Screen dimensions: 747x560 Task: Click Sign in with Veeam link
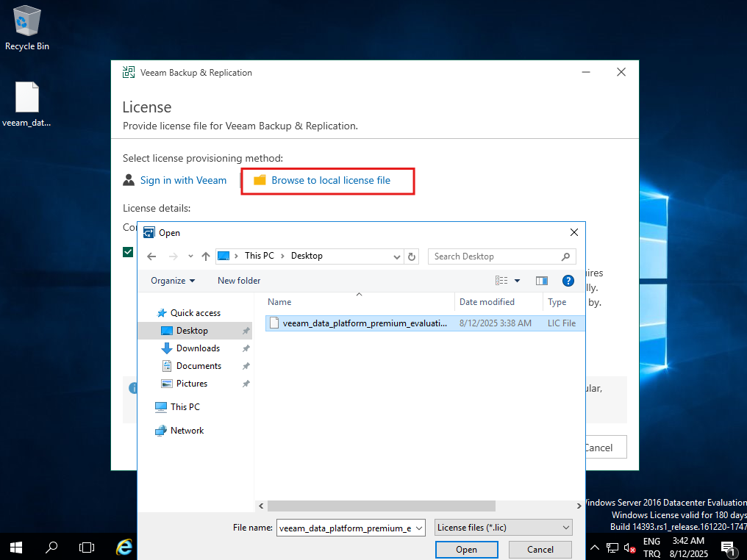(x=183, y=181)
